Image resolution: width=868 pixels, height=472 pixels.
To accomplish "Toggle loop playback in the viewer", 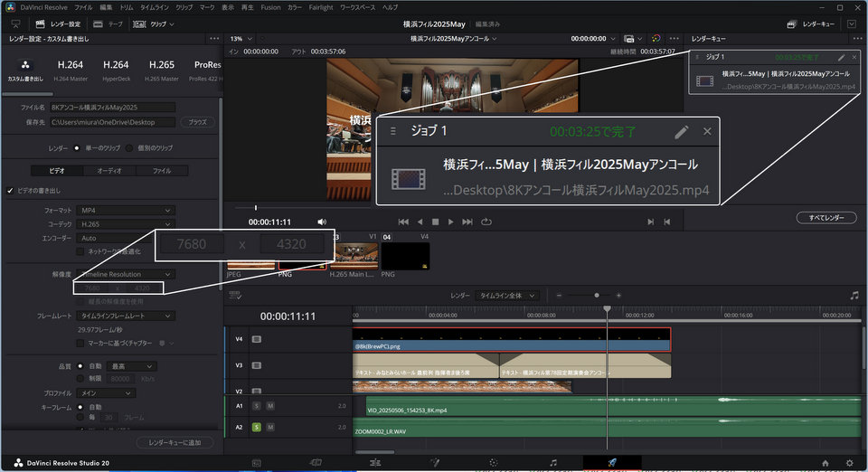I will tap(486, 221).
